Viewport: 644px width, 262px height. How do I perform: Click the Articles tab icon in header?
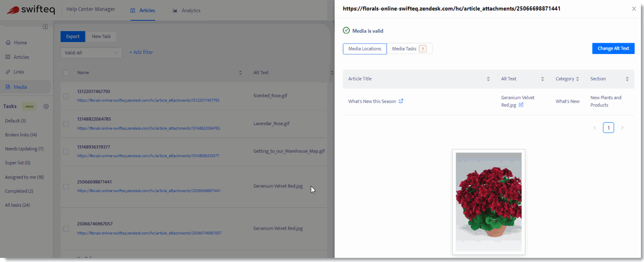click(x=133, y=10)
